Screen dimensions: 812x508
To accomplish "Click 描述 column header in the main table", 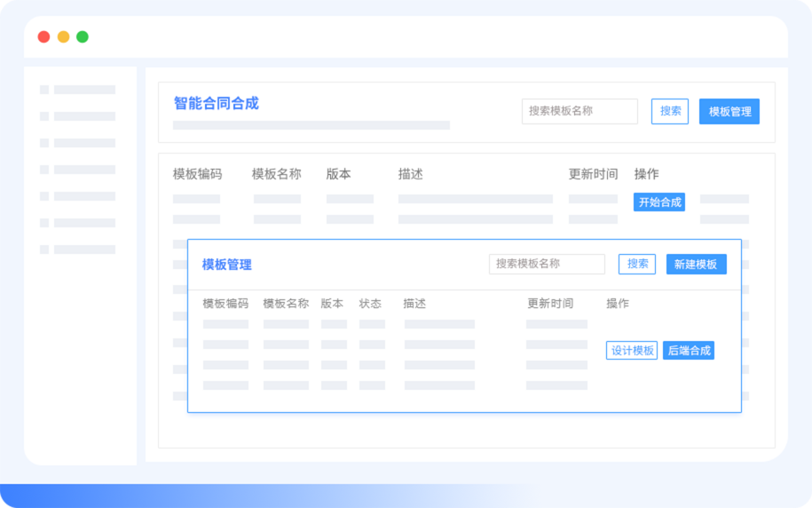I will [410, 174].
